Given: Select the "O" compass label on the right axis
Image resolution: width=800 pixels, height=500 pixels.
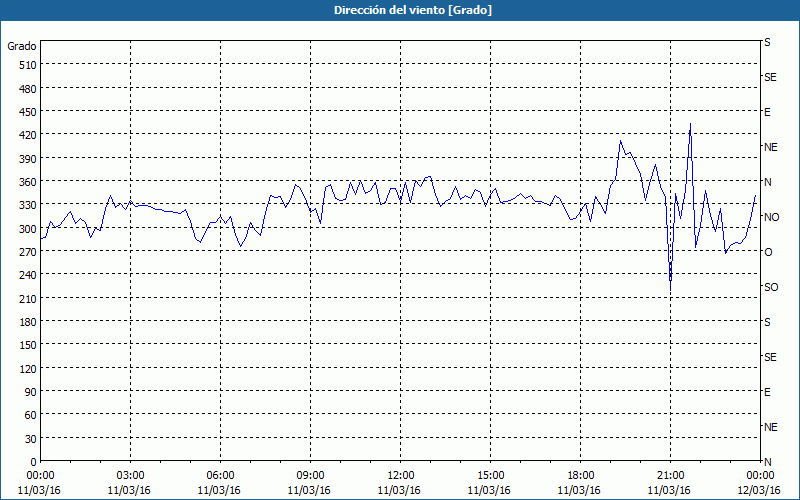Looking at the screenshot, I should (768, 252).
